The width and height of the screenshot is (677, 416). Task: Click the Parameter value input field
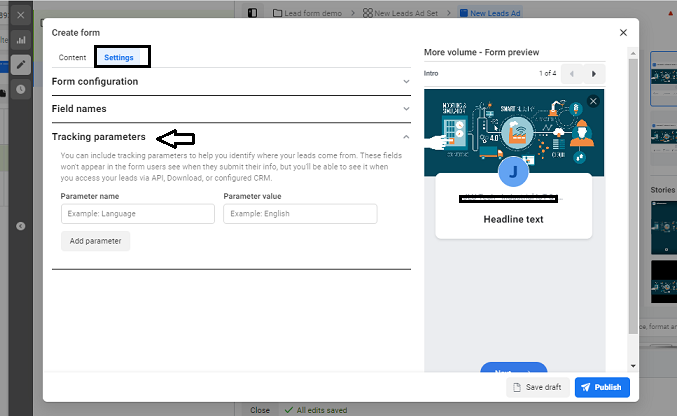coord(300,214)
